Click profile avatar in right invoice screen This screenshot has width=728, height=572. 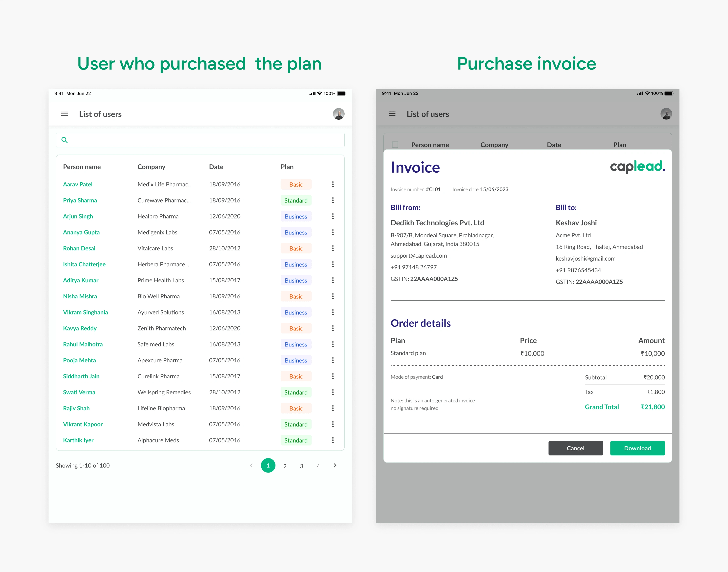[666, 114]
